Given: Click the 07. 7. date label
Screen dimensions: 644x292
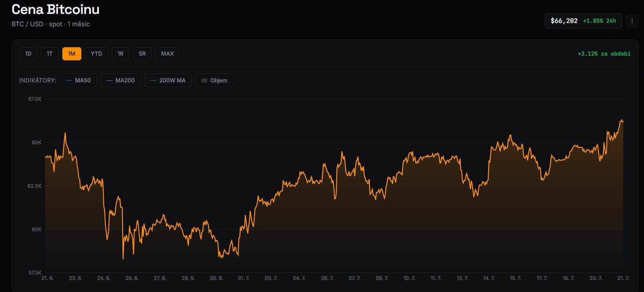Looking at the screenshot, I should (x=354, y=278).
